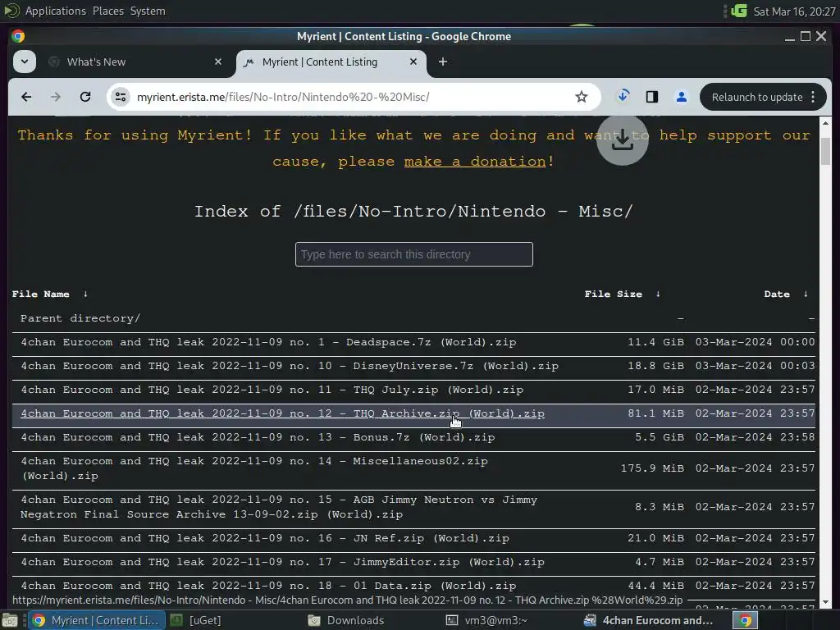Click the uGet tray icon
This screenshot has height=630, width=840.
(739, 11)
